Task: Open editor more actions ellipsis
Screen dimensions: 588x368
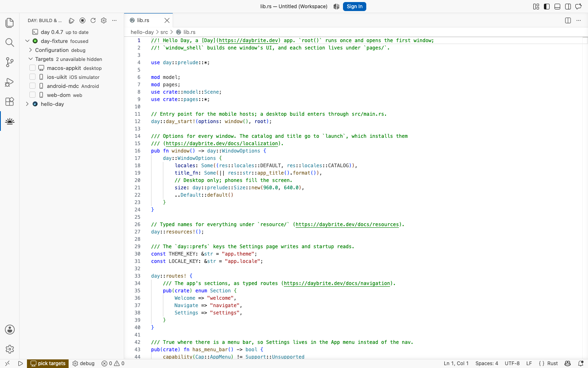Action: pos(579,20)
